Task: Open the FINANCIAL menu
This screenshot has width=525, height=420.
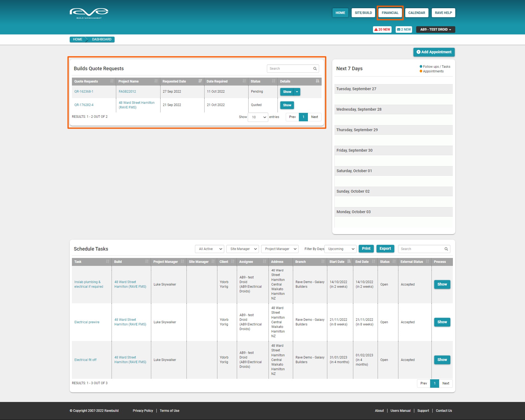Action: point(390,13)
